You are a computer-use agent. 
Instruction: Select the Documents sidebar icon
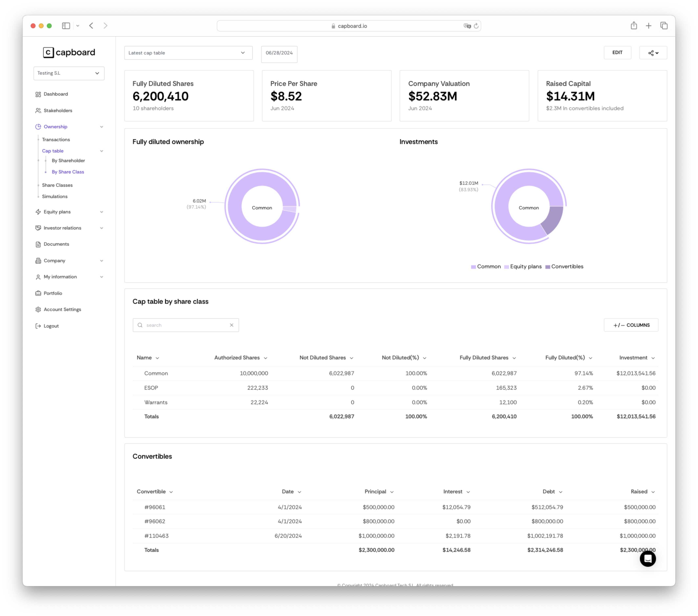[x=38, y=244]
